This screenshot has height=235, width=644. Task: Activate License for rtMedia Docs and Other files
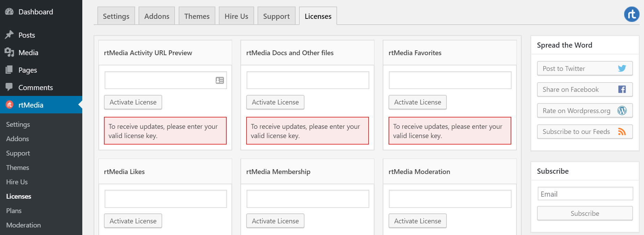point(275,102)
